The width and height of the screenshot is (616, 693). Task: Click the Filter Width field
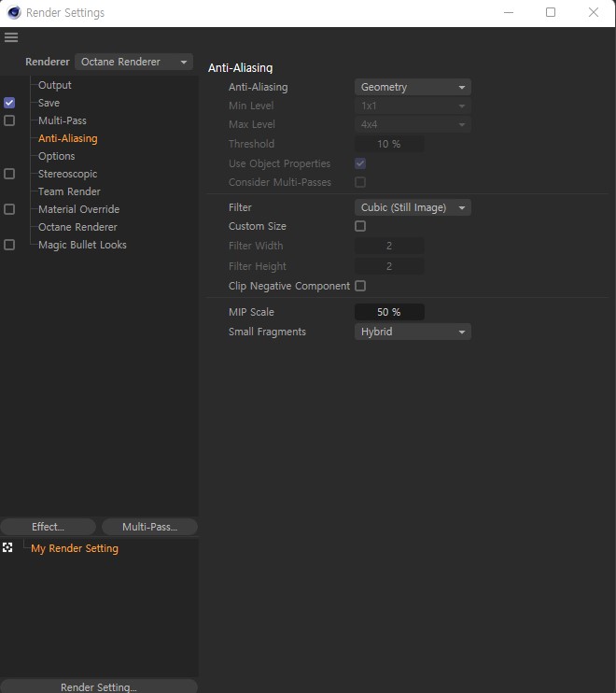click(389, 246)
